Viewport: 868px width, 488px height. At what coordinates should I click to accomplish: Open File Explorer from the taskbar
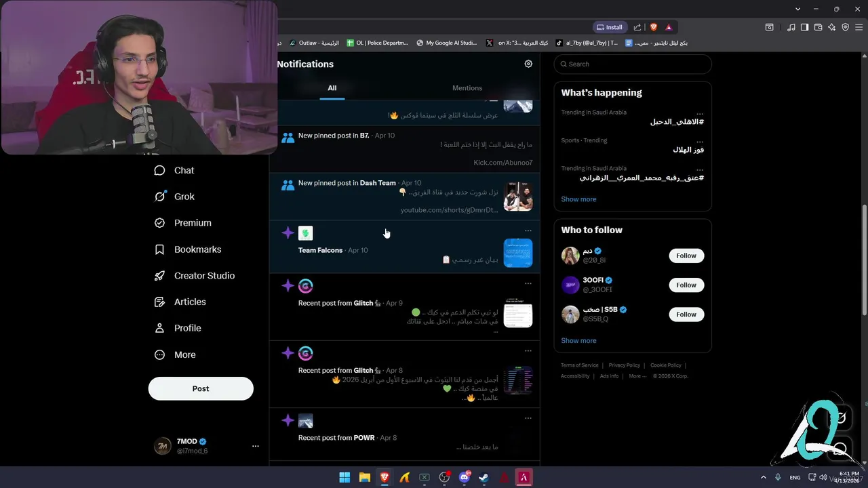click(x=364, y=477)
